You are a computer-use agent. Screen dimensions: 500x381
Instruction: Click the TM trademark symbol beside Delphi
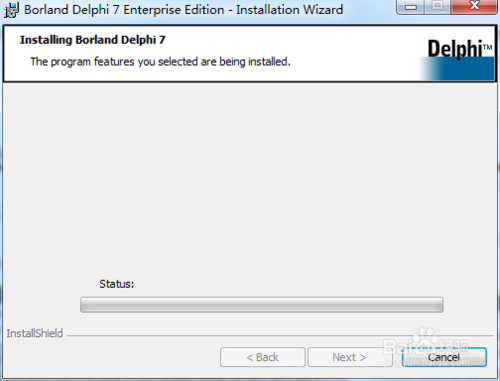click(x=487, y=47)
